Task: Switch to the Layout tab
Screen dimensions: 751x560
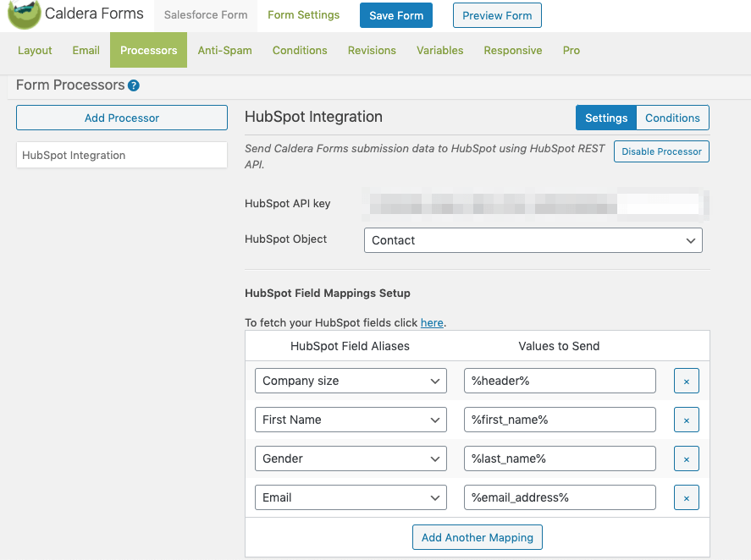Action: click(35, 50)
